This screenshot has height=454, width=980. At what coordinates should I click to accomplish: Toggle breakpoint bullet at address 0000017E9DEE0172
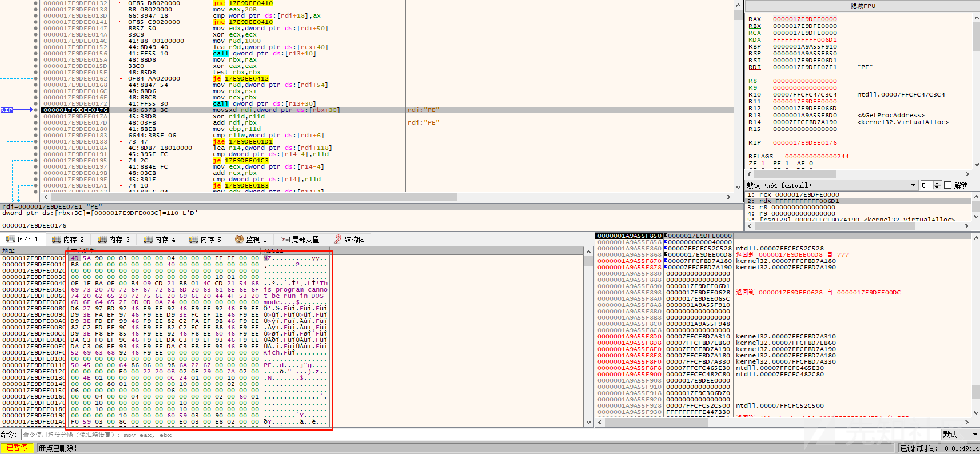click(36, 103)
